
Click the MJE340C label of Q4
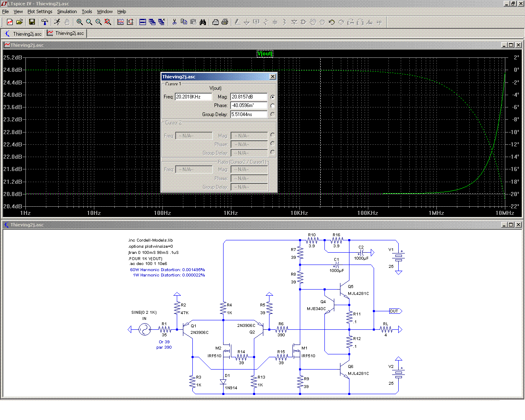tap(316, 309)
